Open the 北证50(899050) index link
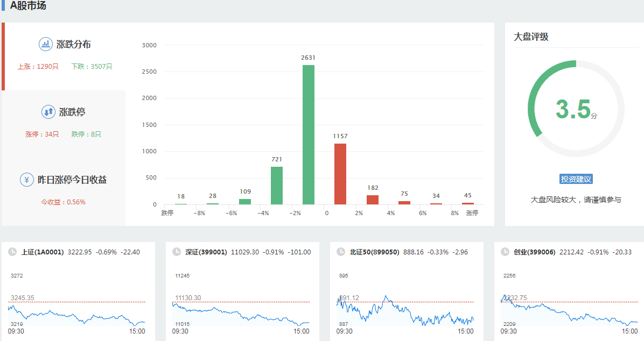Screen dimensions: 644x341 coord(374,252)
